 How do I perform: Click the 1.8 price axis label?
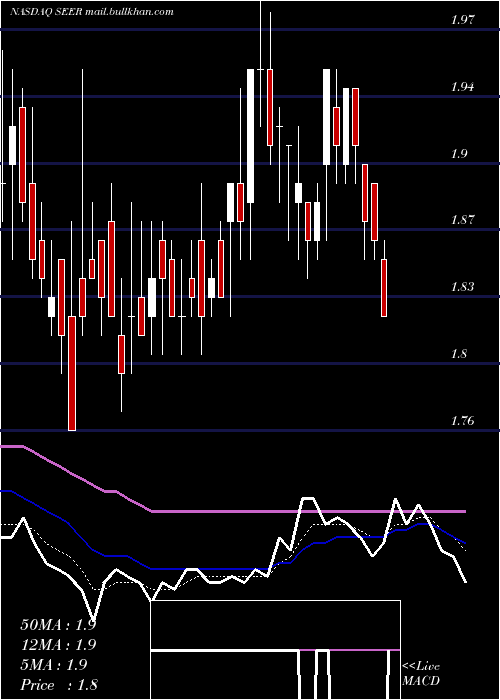pyautogui.click(x=458, y=354)
